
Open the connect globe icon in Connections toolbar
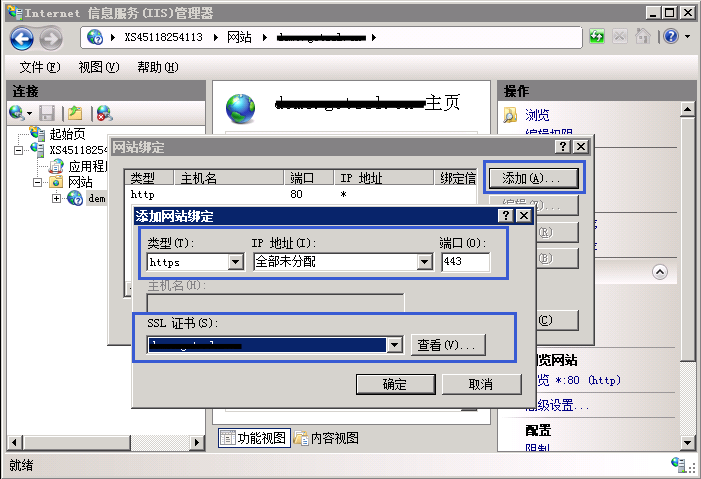(17, 113)
